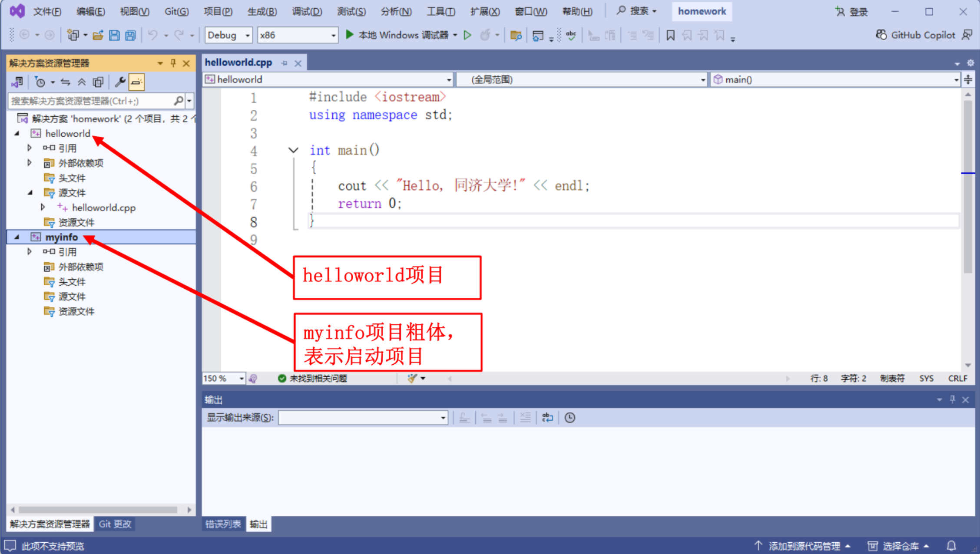Click the 登录 sign-in button

pyautogui.click(x=852, y=12)
